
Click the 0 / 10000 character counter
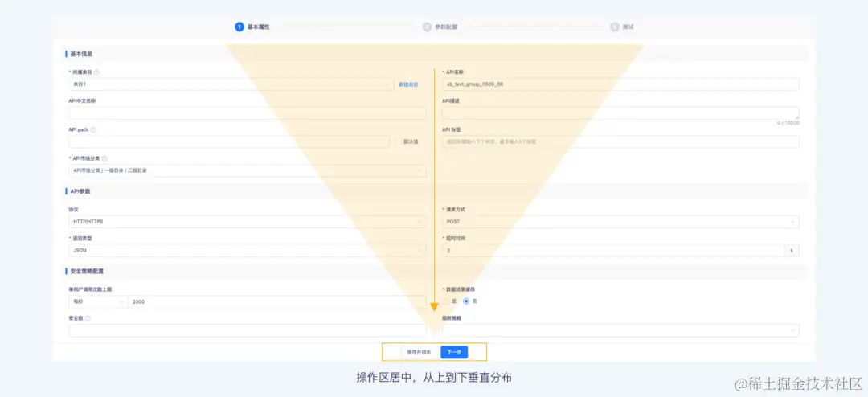pyautogui.click(x=788, y=123)
